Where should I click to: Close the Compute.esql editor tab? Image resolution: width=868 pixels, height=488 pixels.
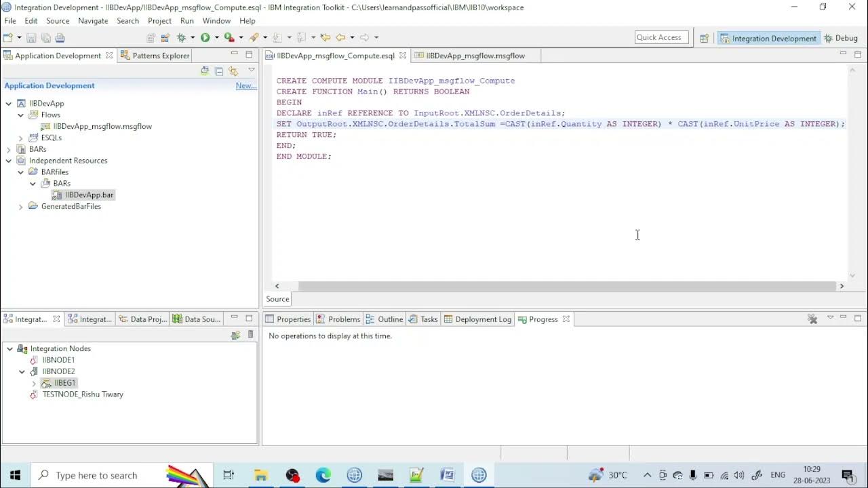402,56
